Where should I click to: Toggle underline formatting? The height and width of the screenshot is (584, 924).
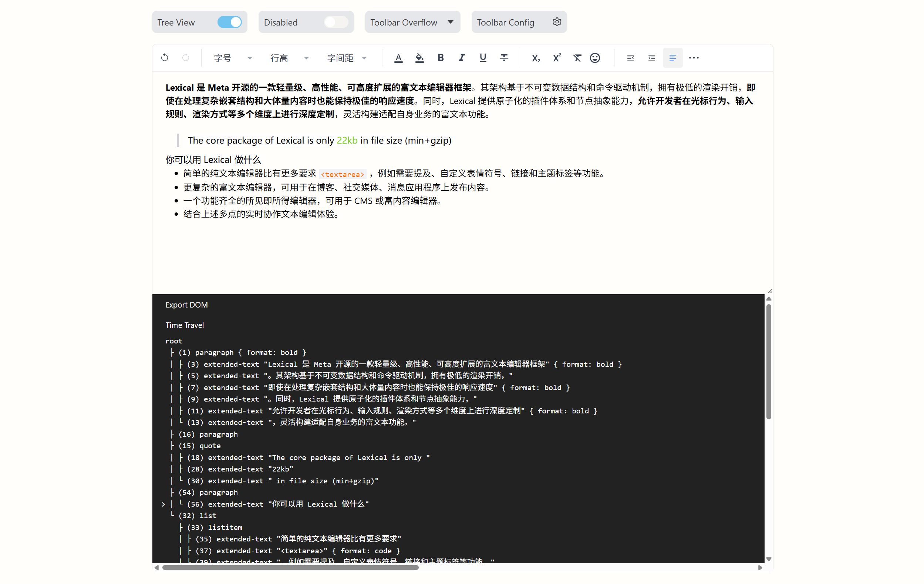coord(483,58)
